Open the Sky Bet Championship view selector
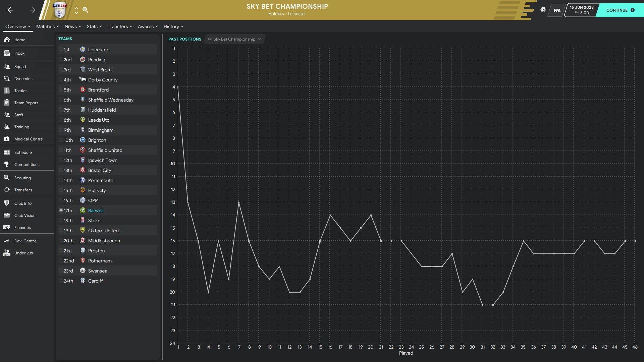 234,39
